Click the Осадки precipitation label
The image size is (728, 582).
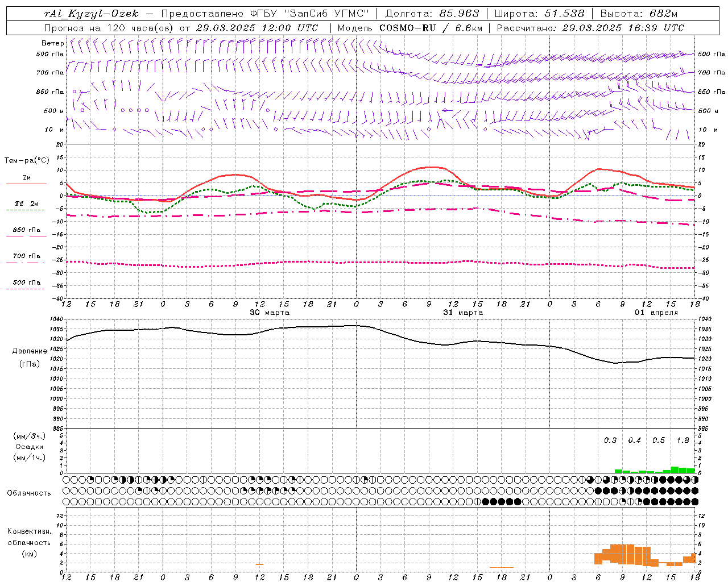30,447
